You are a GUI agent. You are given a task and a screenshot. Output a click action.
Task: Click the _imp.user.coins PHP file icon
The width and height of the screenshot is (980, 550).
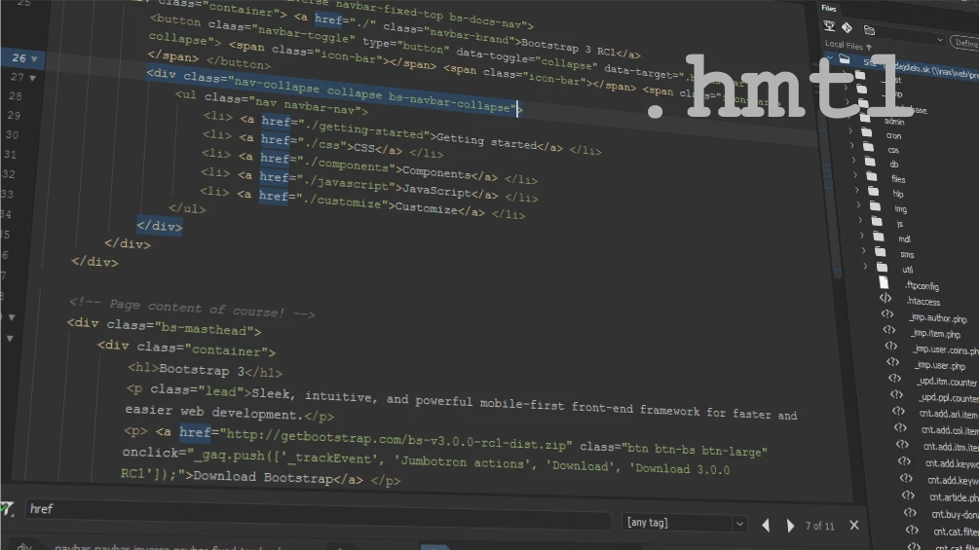(x=890, y=346)
